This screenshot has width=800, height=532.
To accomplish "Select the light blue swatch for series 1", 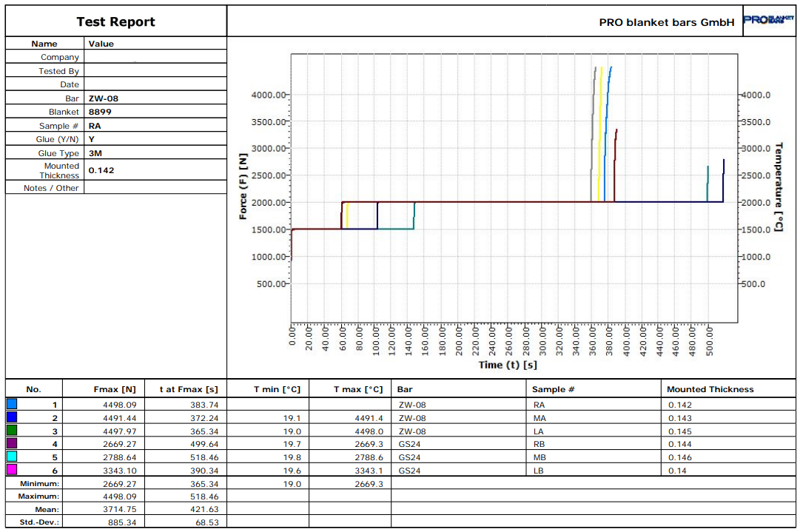I will pos(12,404).
